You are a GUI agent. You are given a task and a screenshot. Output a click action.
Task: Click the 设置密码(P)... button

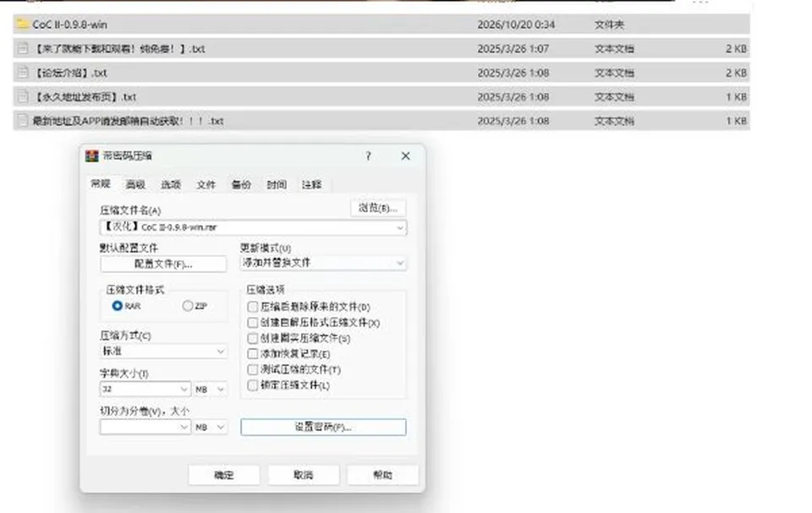pos(323,427)
